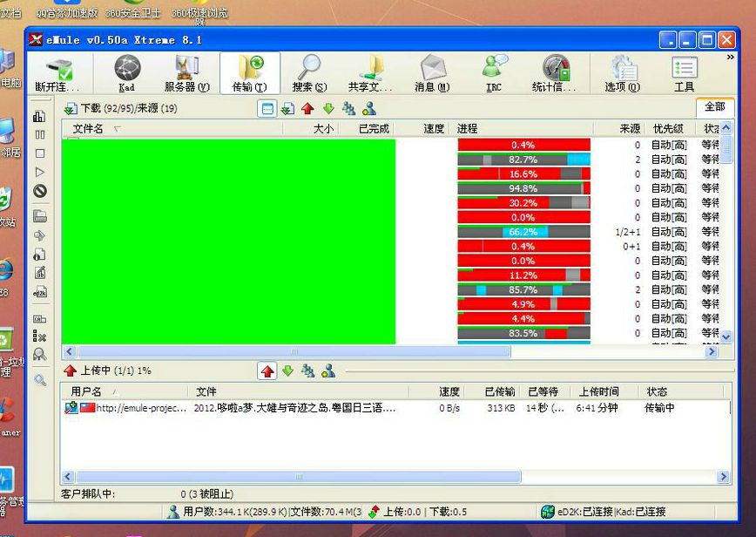Select the 94.8% progress bar row
This screenshot has height=537, width=756.
523,188
